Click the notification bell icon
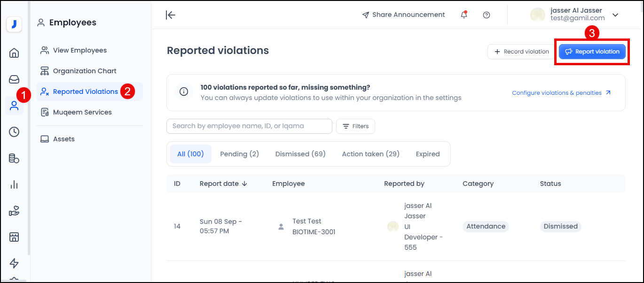The width and height of the screenshot is (644, 283). point(464,15)
